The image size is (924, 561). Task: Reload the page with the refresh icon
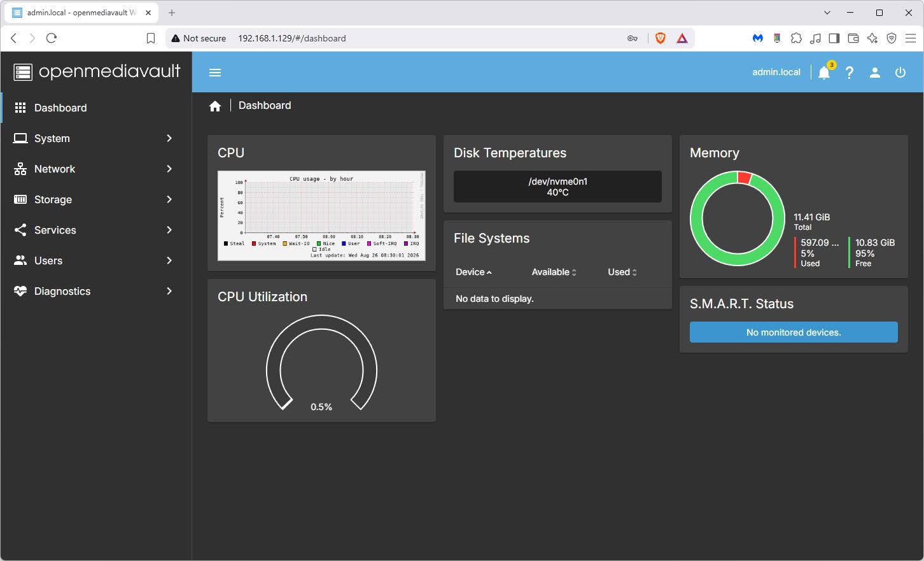[52, 38]
